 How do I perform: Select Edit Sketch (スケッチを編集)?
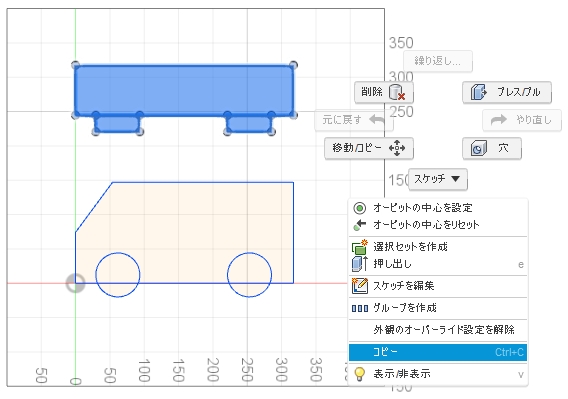[x=438, y=286]
